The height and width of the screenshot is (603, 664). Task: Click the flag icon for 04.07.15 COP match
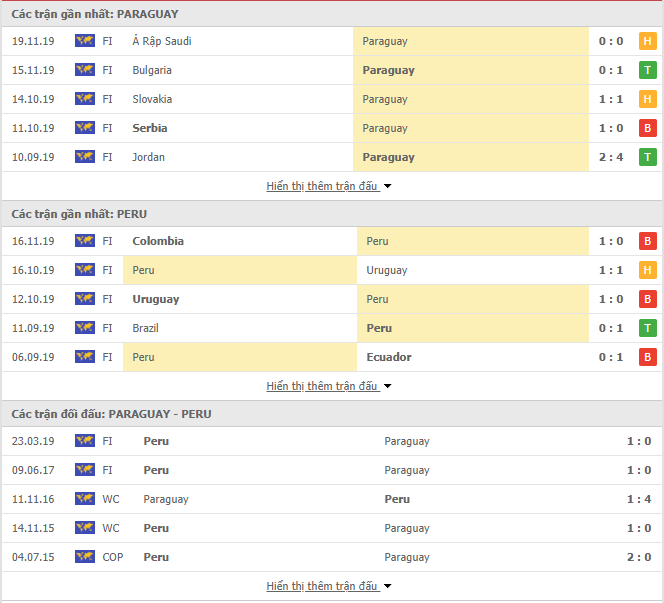pyautogui.click(x=85, y=556)
